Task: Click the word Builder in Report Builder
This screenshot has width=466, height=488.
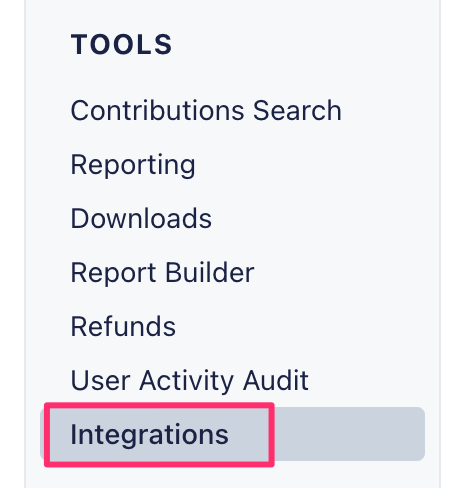Action: (x=210, y=273)
